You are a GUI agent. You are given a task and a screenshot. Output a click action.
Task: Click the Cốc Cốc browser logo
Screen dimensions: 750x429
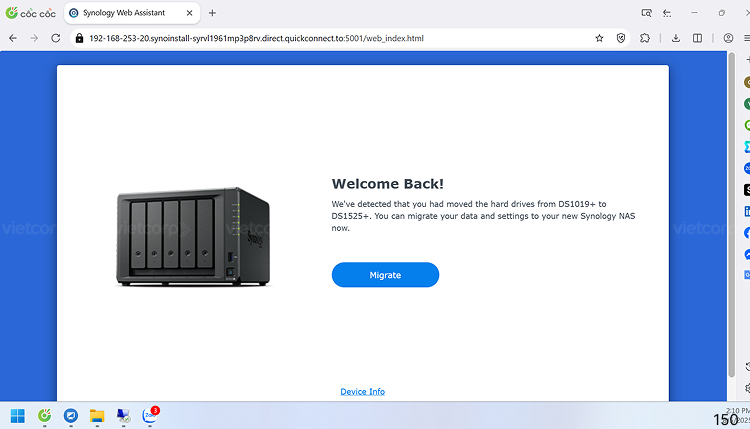[x=29, y=13]
